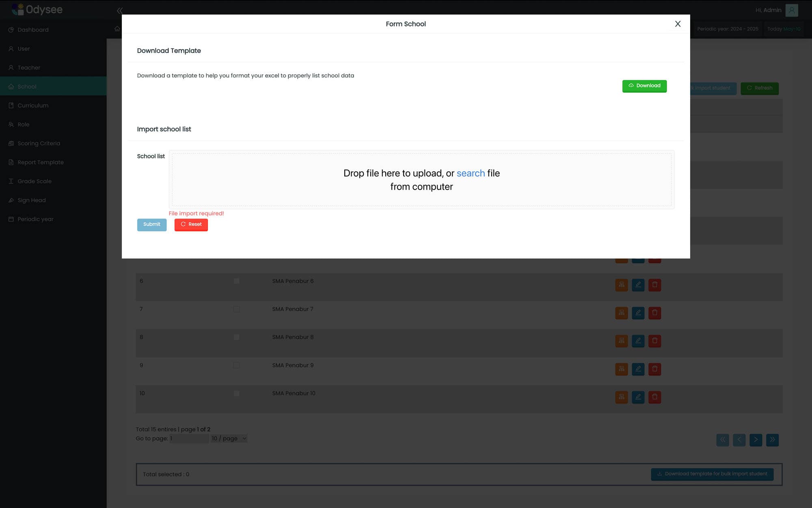
Task: Click the search link to pick a file
Action: pyautogui.click(x=471, y=173)
